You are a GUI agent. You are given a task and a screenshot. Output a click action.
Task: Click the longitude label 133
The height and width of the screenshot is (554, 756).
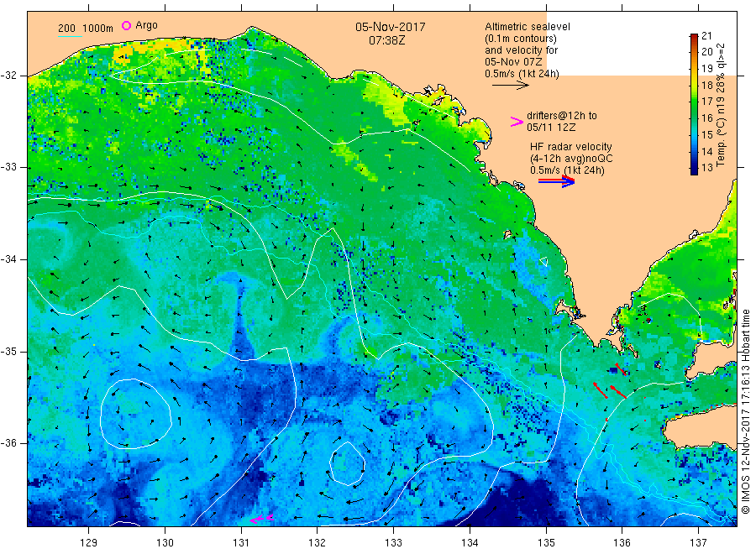point(393,543)
